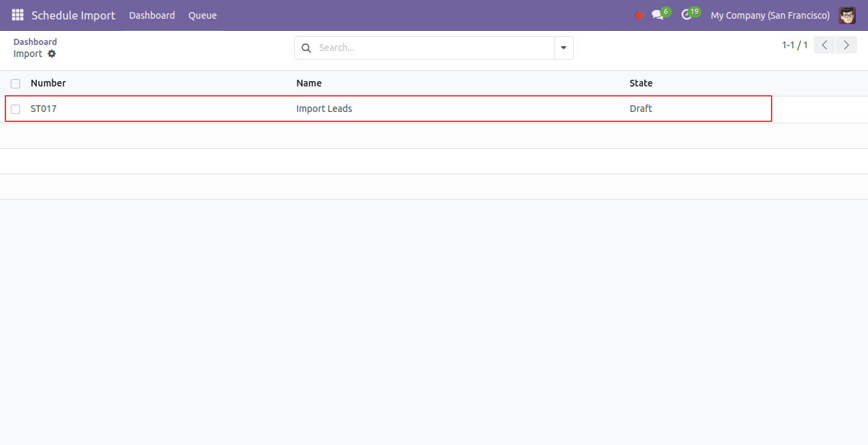Screen dimensions: 868x445
Task: Click the magnifying glass search icon
Action: [306, 48]
